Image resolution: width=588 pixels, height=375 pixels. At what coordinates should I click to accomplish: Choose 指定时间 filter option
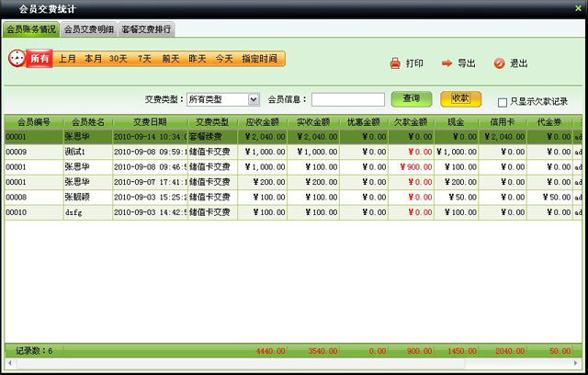[259, 58]
